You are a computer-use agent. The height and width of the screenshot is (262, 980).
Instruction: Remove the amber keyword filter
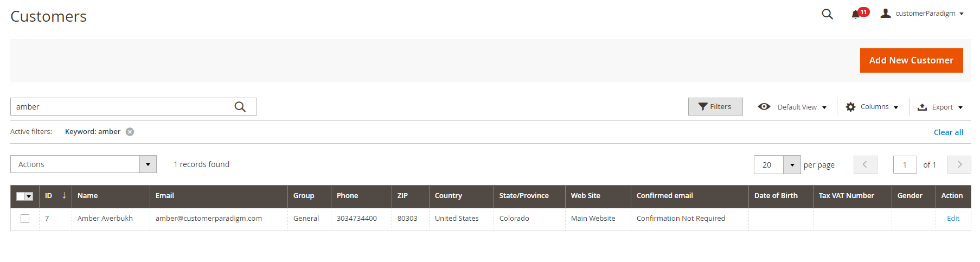(130, 132)
